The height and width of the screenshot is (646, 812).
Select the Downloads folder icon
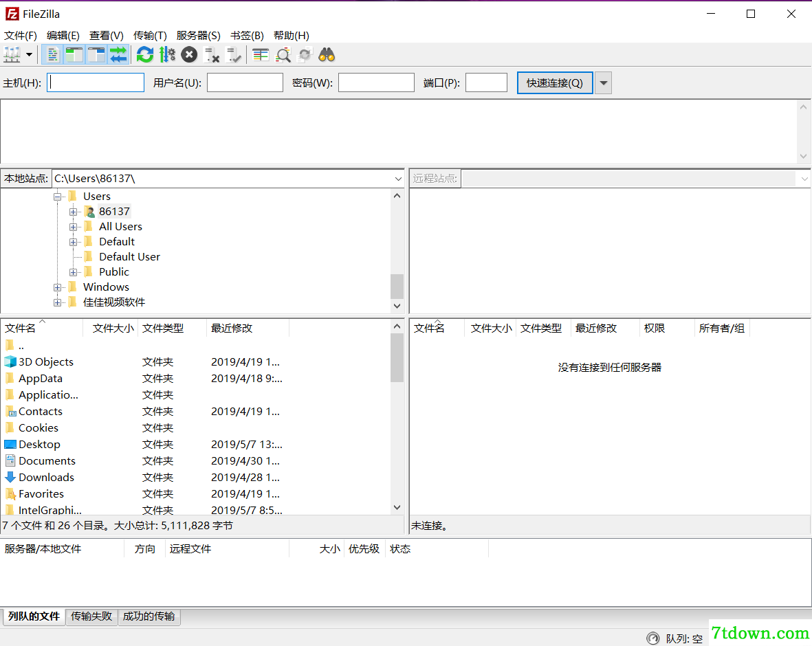[10, 477]
